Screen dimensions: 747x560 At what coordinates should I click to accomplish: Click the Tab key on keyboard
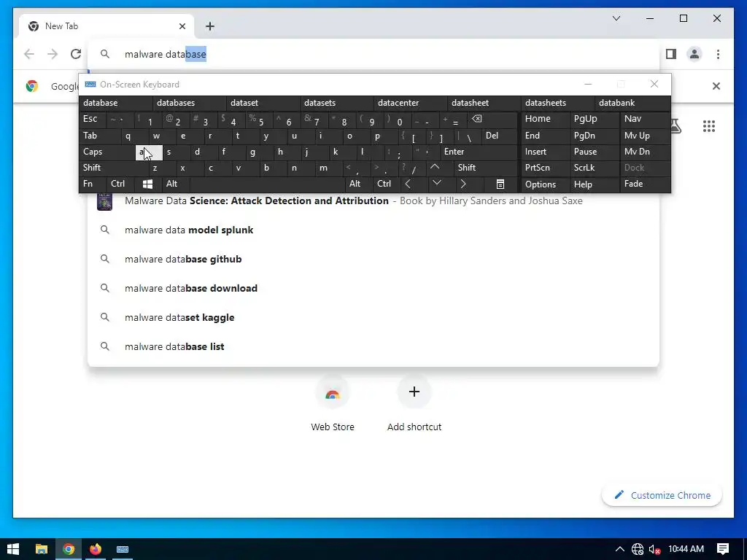coord(100,136)
